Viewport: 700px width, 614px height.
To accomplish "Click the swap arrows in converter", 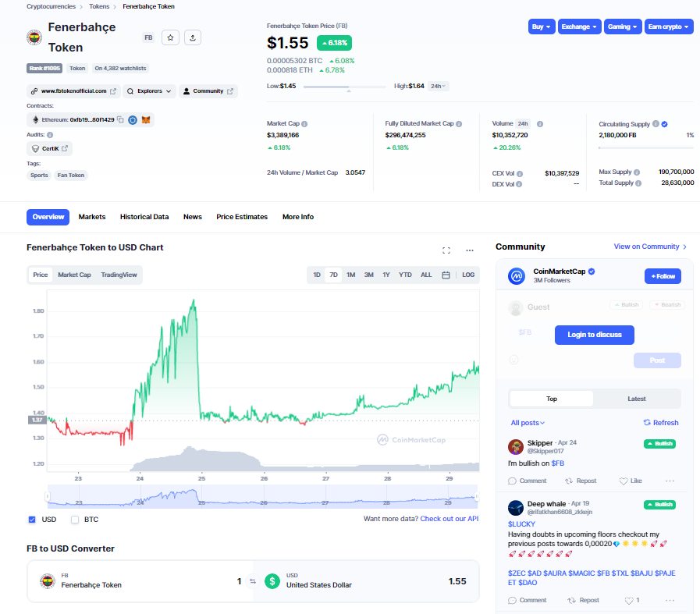I will tap(252, 581).
